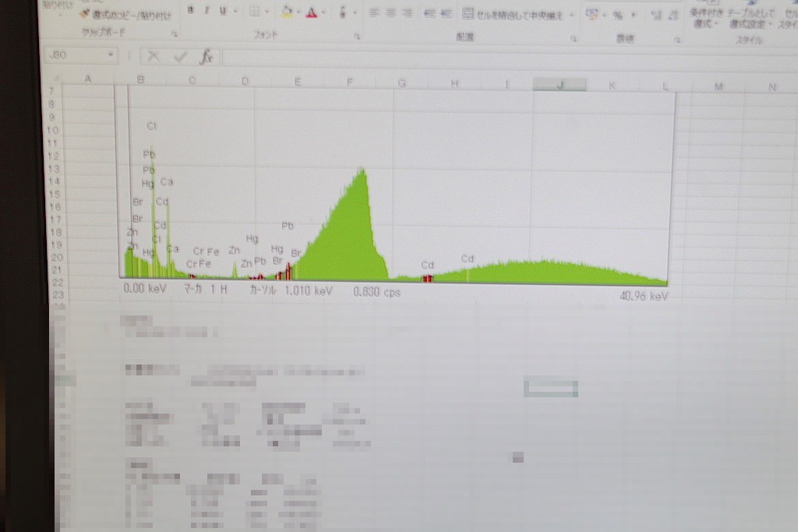Open the クリップボード group dialog launcher
The image size is (798, 532).
[x=174, y=34]
